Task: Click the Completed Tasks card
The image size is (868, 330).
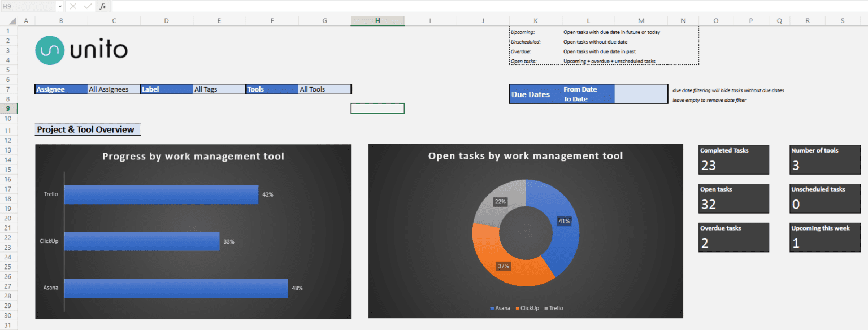Action: (x=733, y=159)
